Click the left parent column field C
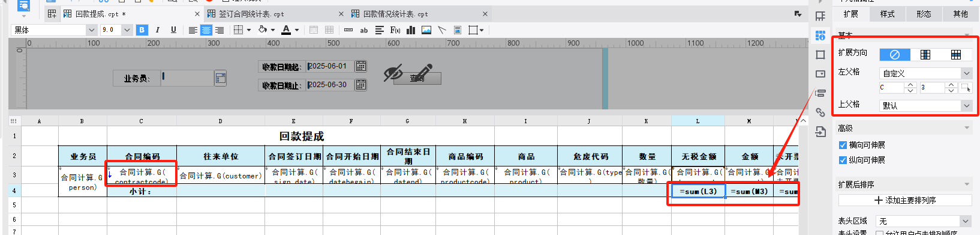This screenshot has height=235, width=980. click(x=892, y=88)
